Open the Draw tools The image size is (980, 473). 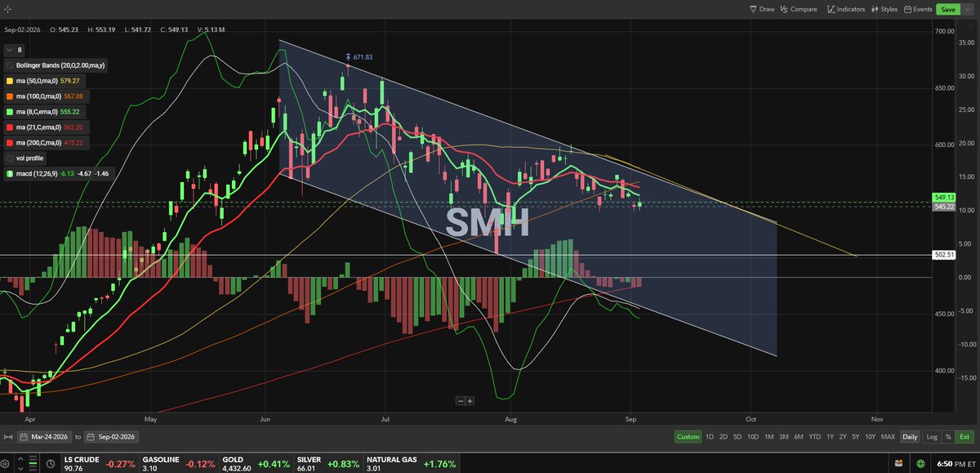pos(762,9)
